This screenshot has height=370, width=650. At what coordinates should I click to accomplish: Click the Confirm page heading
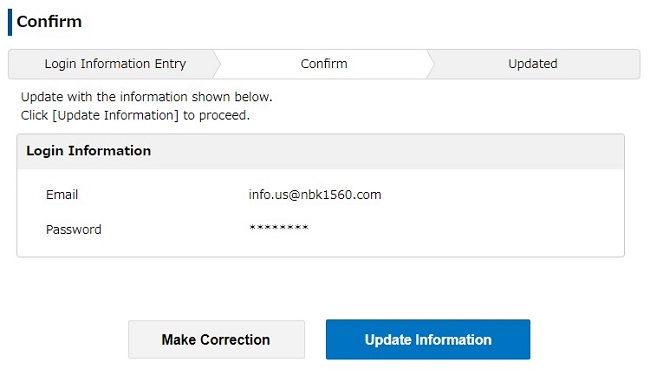(x=49, y=22)
